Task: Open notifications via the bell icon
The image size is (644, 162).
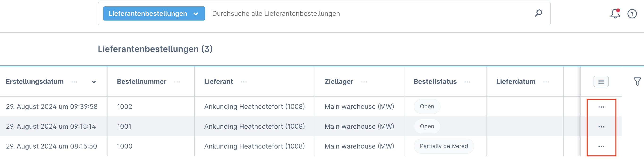Action: pos(615,13)
